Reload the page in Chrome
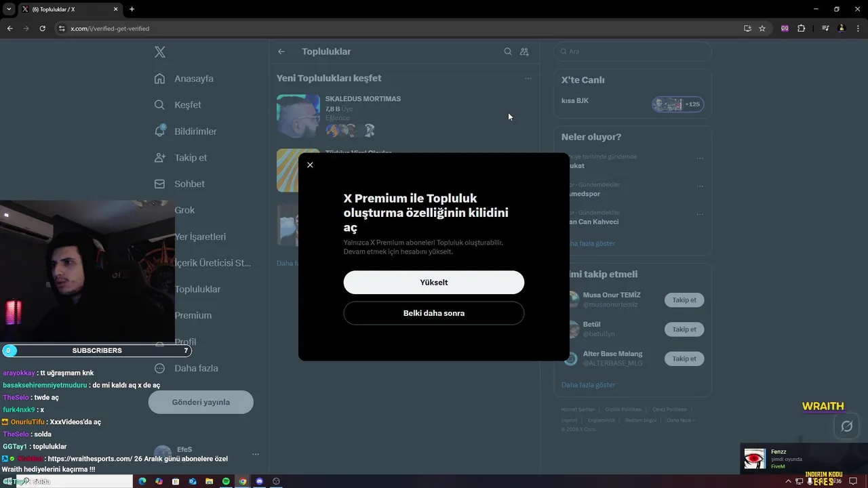 click(x=42, y=28)
